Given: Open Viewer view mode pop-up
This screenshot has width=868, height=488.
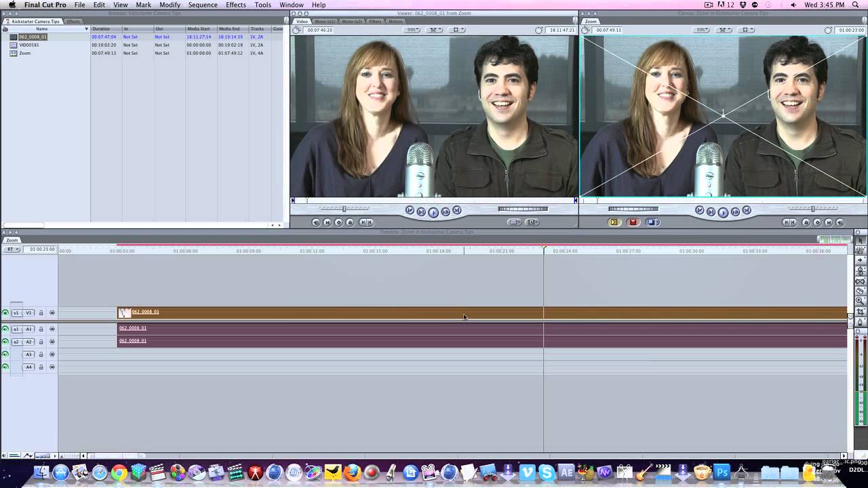Looking at the screenshot, I should point(456,30).
